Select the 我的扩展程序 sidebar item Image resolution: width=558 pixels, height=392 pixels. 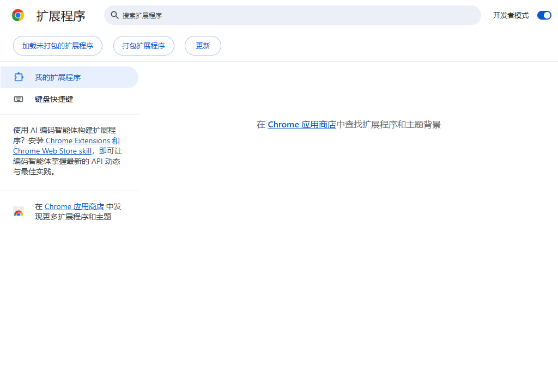pyautogui.click(x=69, y=77)
